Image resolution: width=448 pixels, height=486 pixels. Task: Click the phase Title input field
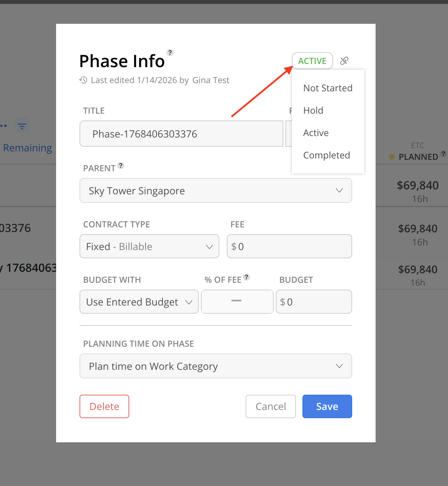(181, 134)
